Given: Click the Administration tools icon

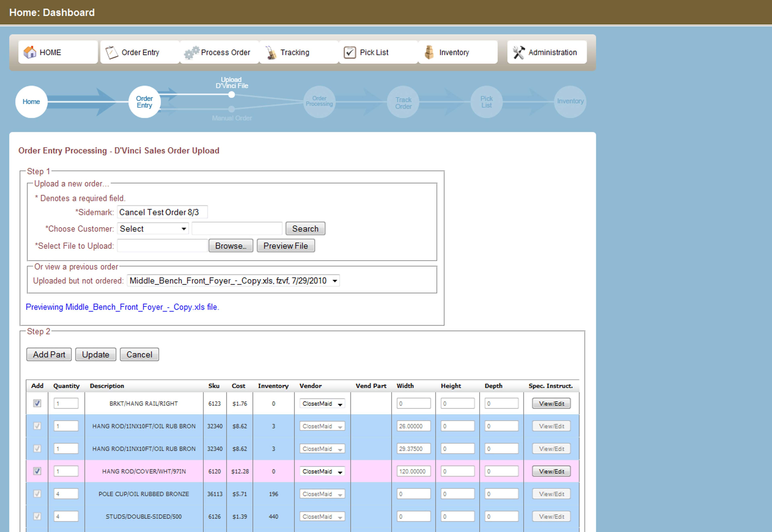Looking at the screenshot, I should 518,52.
